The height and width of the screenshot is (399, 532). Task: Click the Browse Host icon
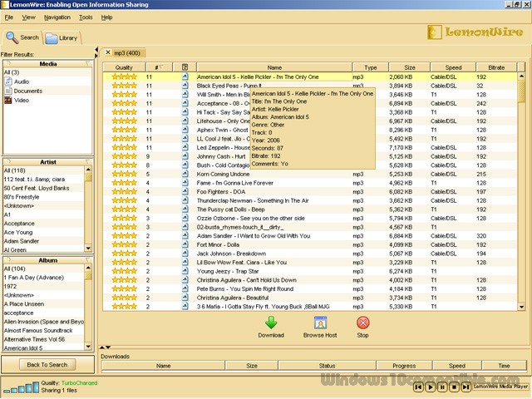pos(320,323)
